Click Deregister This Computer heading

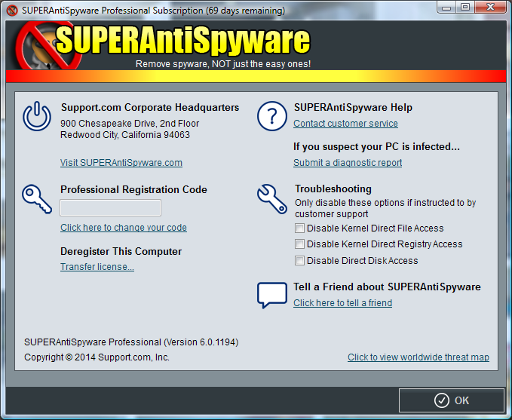(121, 252)
